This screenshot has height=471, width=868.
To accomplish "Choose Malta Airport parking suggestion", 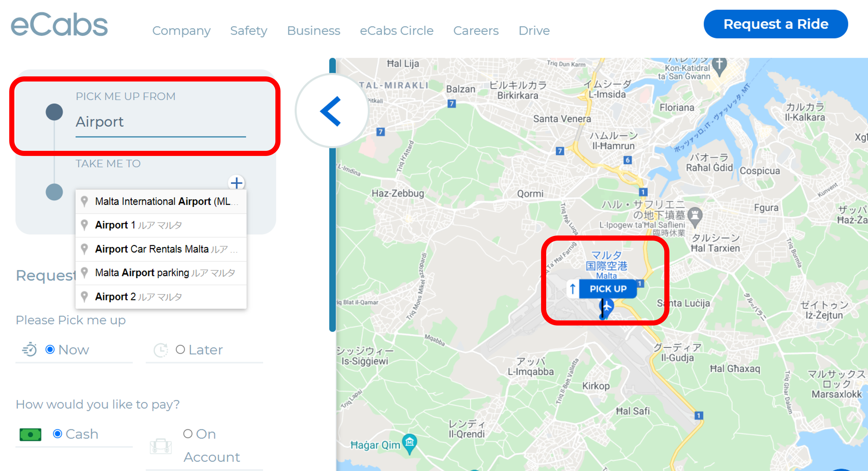I will pyautogui.click(x=161, y=273).
